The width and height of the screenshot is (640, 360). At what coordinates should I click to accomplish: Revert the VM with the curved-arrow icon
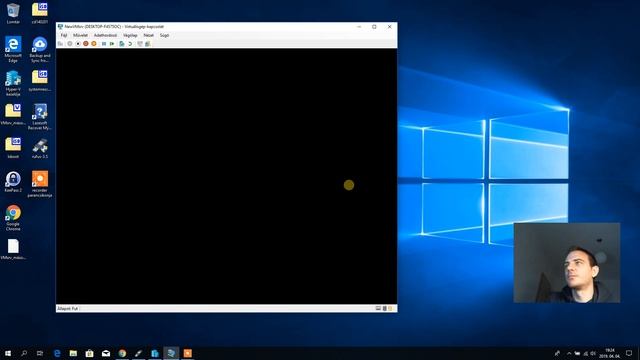click(x=130, y=44)
